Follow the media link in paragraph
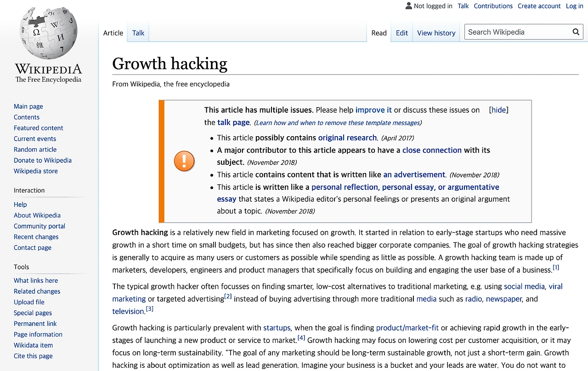 426,299
